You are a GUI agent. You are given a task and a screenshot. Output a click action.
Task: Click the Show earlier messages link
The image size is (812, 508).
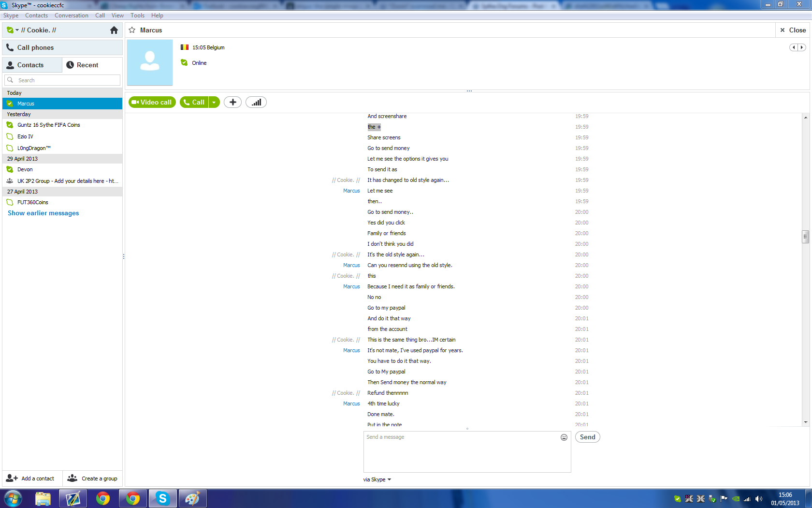(x=43, y=213)
